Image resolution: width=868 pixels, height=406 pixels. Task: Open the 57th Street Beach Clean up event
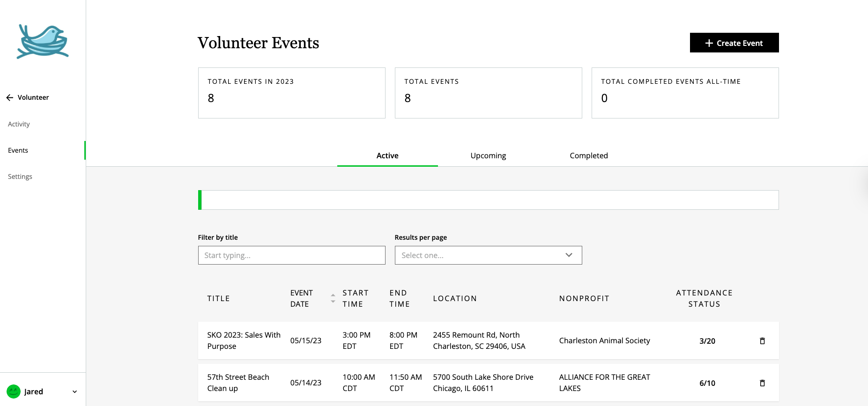(x=238, y=383)
